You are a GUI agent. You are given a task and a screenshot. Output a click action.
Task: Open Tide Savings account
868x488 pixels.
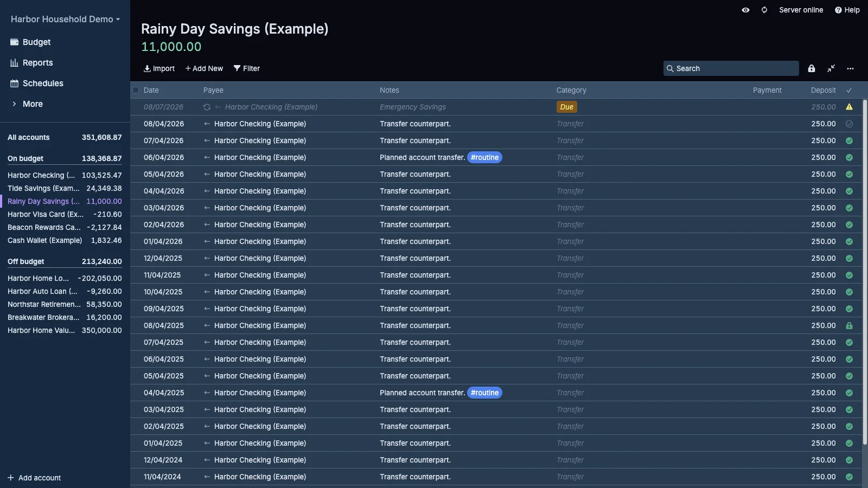click(x=65, y=188)
